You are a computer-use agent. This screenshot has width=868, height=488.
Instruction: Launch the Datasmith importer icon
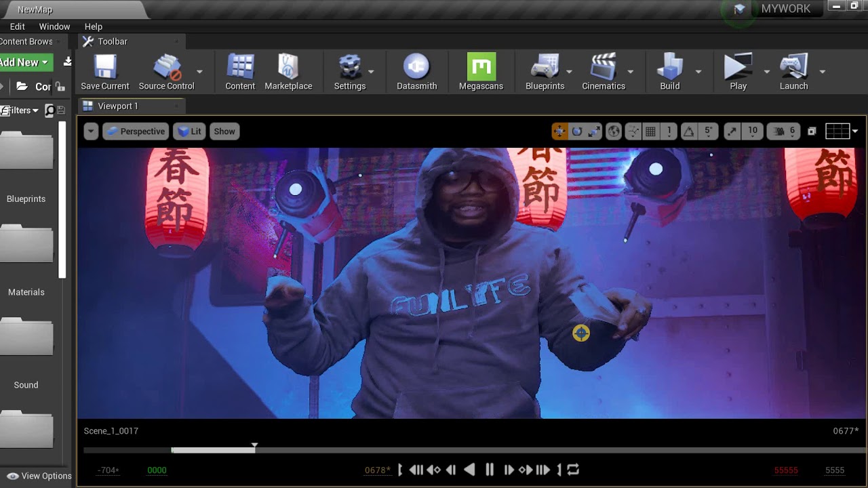416,66
